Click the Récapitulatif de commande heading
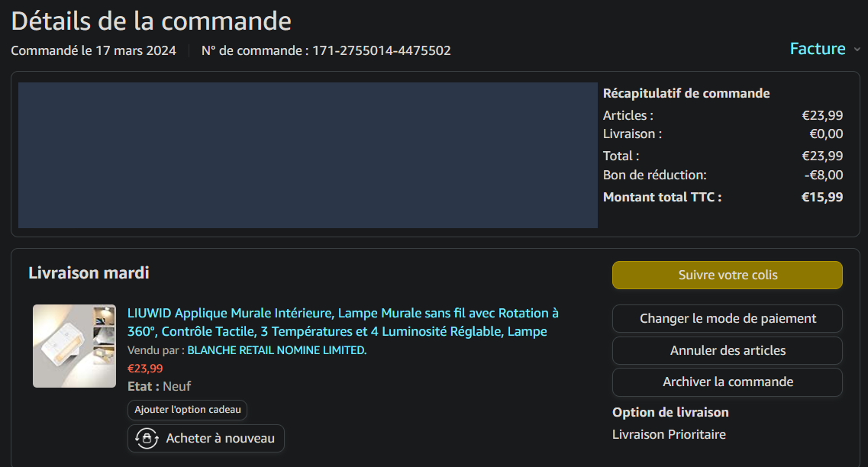Image resolution: width=868 pixels, height=467 pixels. (x=686, y=93)
